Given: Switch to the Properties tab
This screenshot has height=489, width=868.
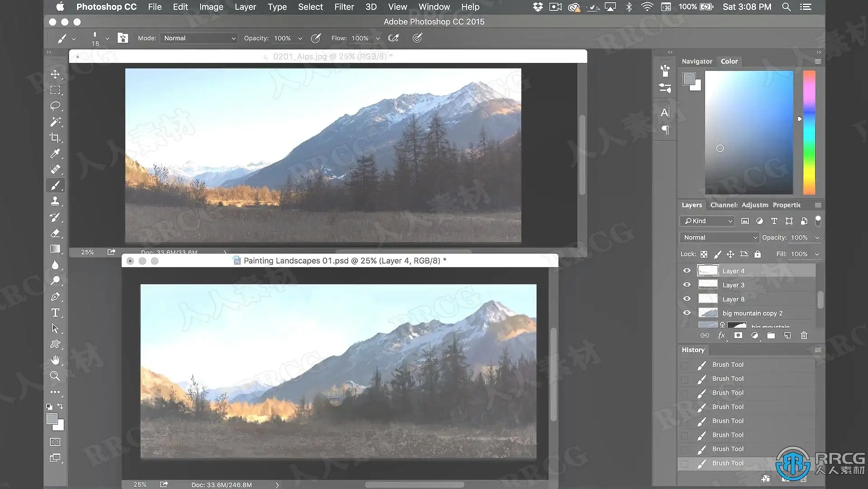Looking at the screenshot, I should (x=787, y=205).
